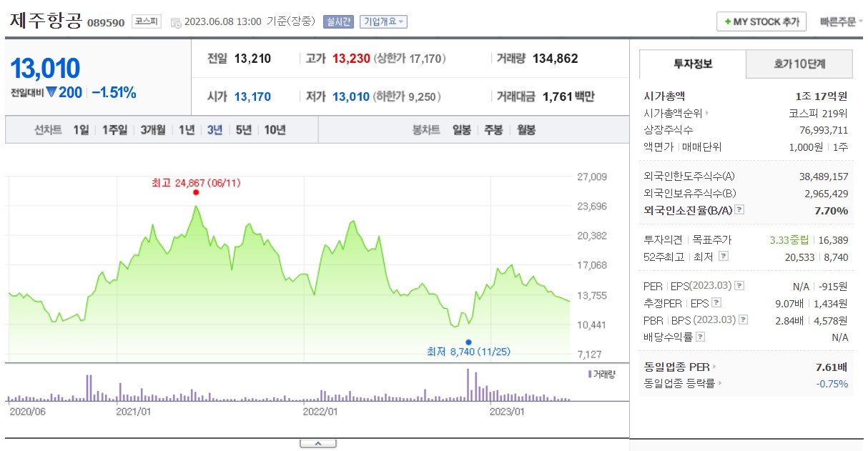This screenshot has height=451, width=868.
Task: Select the 3개월 line chart period
Action: point(153,130)
